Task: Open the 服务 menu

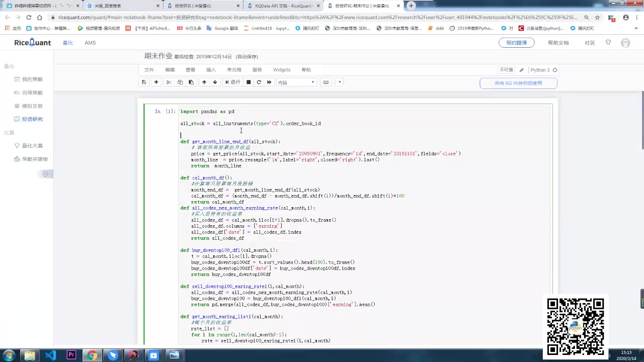Action: point(257,70)
